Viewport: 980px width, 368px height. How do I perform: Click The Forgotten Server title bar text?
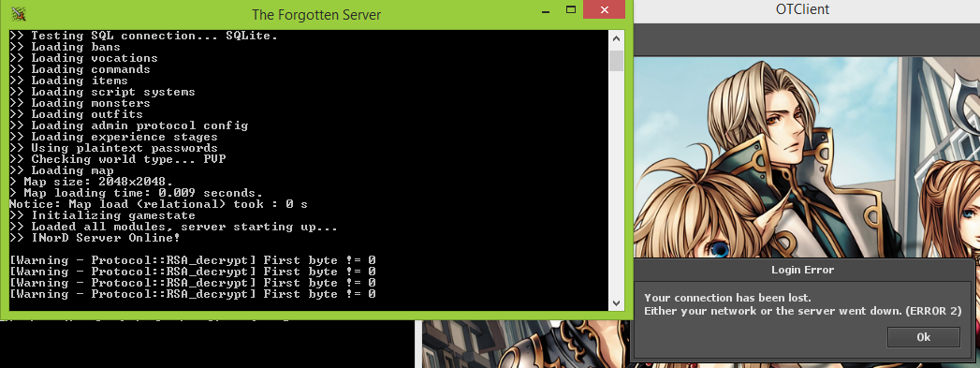[x=316, y=14]
